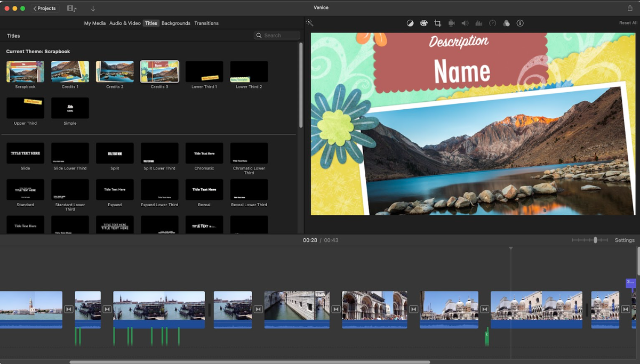This screenshot has width=640, height=364.
Task: Select the Slide title style
Action: click(x=25, y=153)
